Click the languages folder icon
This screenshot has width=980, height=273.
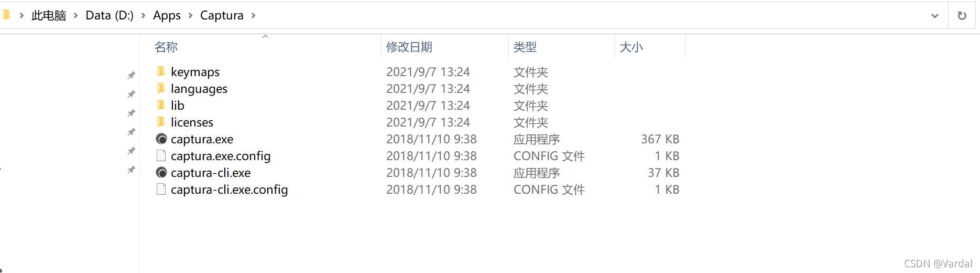pos(161,88)
